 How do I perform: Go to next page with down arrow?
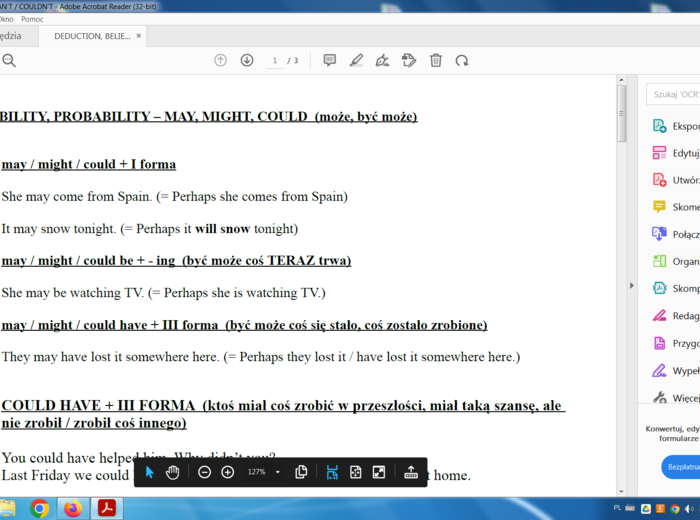(247, 61)
